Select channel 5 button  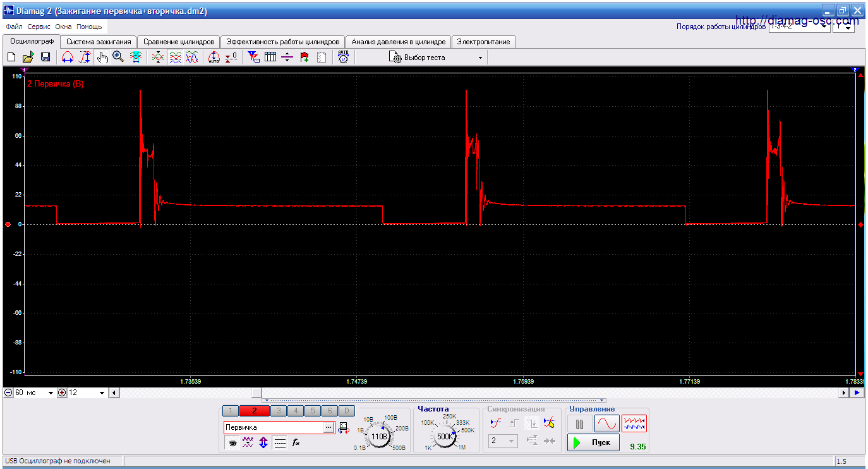click(313, 411)
